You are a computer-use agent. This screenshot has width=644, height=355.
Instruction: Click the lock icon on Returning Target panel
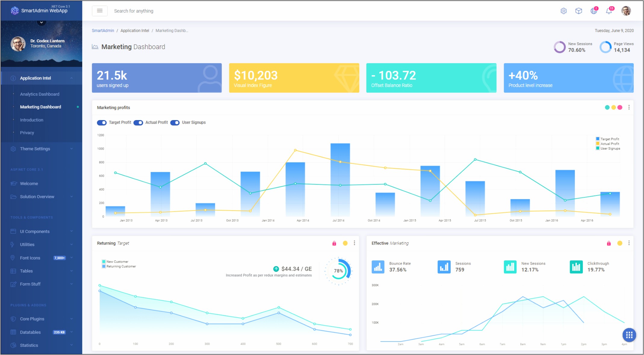[334, 243]
